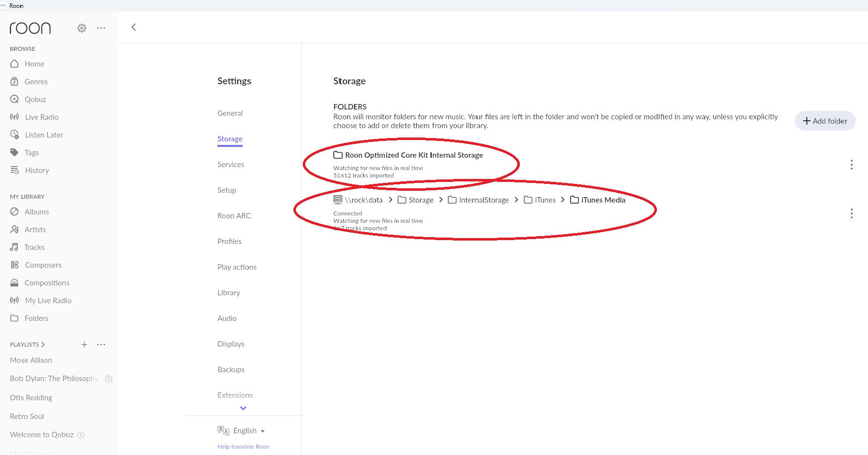Open the Tags section

[x=32, y=152]
